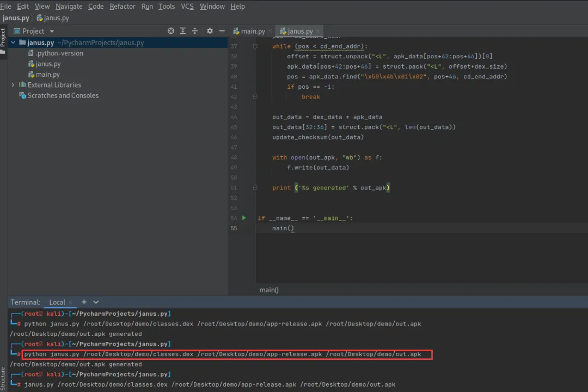Viewport: 588px width, 392px height.
Task: Select Scratches and Consoles in tree
Action: 63,95
